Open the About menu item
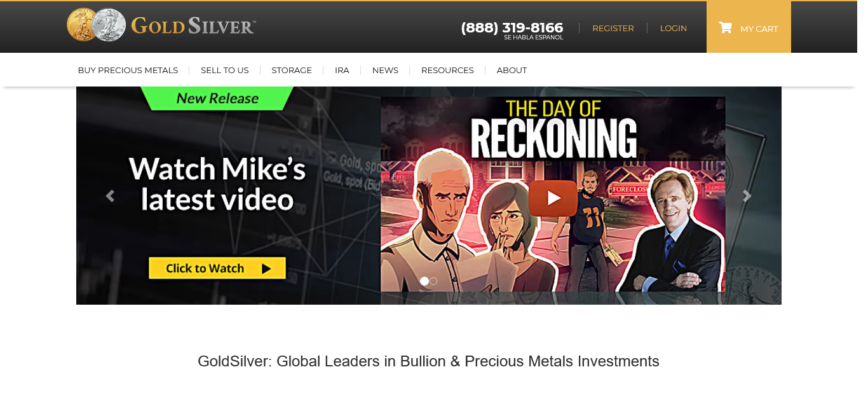Viewport: 868px width, 409px height. 512,70
